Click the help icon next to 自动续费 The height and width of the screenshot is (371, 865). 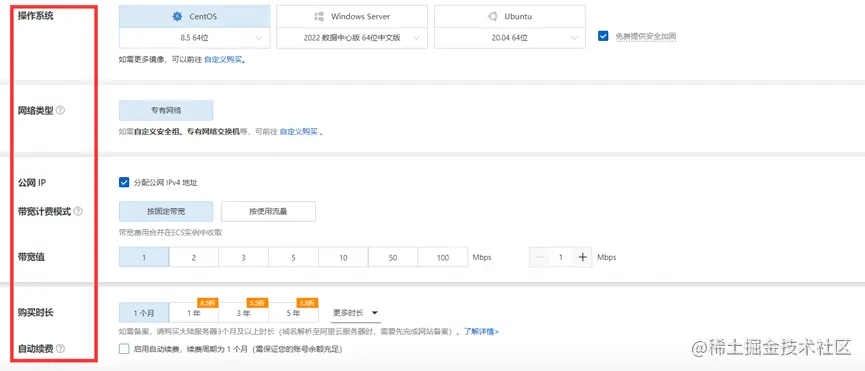pos(61,349)
